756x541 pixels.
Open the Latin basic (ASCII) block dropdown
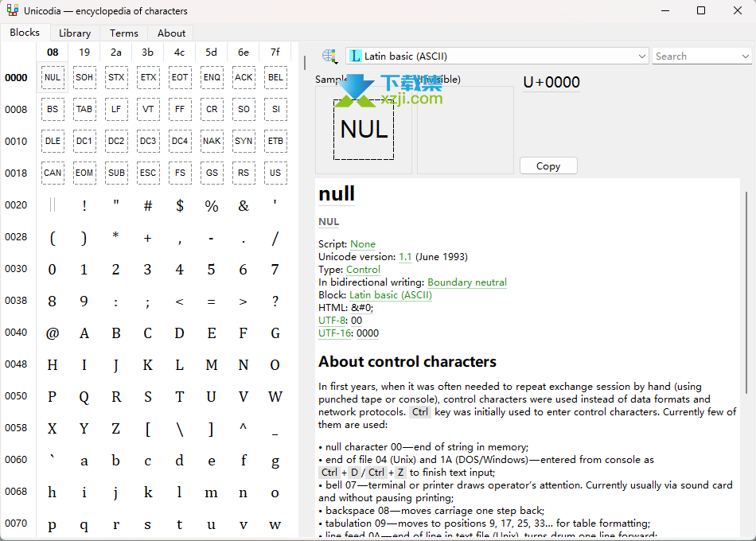coord(497,56)
